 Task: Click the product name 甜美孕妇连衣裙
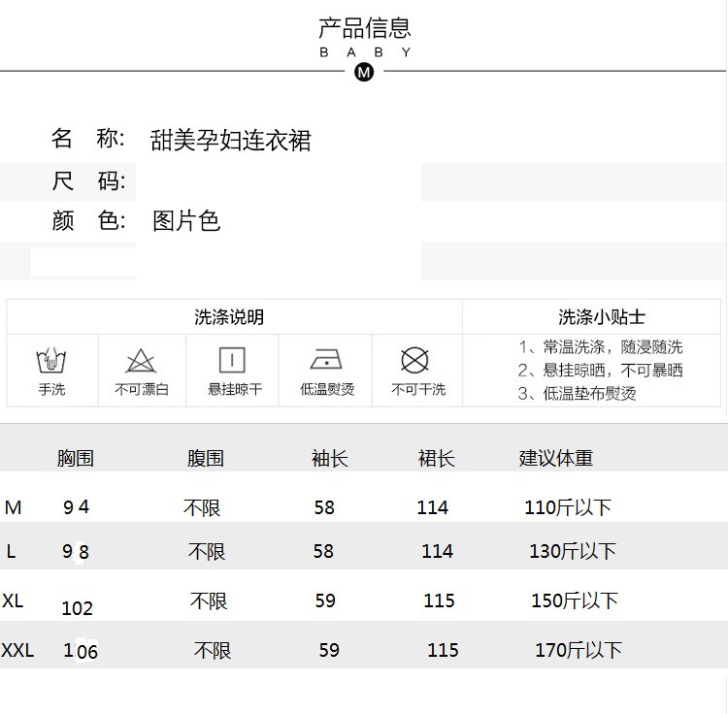click(x=230, y=140)
